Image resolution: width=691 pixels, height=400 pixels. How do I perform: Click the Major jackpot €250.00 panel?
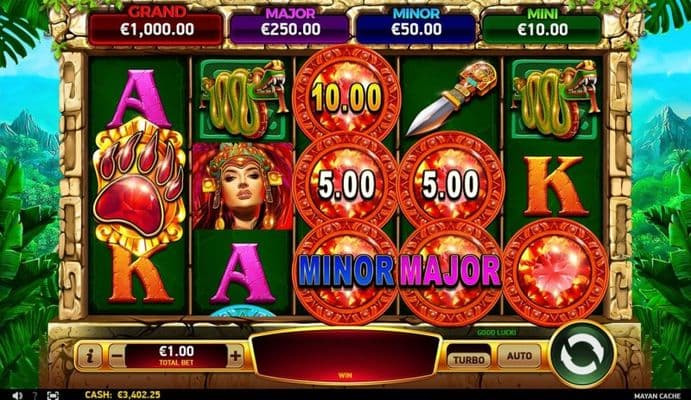(290, 29)
